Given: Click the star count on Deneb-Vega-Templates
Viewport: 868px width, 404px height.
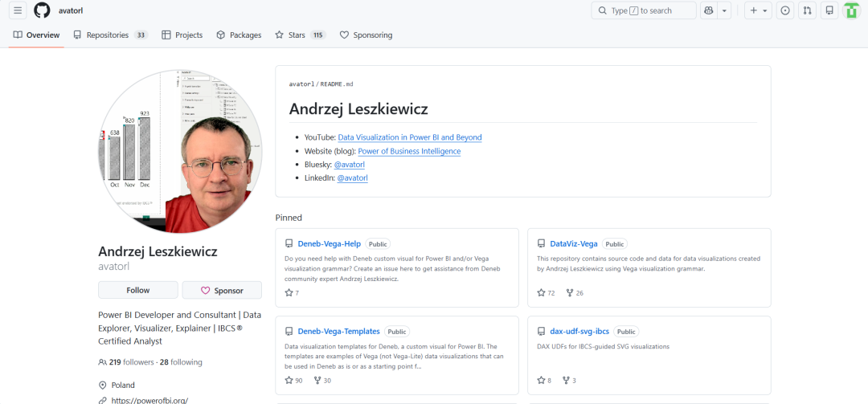Looking at the screenshot, I should [x=294, y=380].
